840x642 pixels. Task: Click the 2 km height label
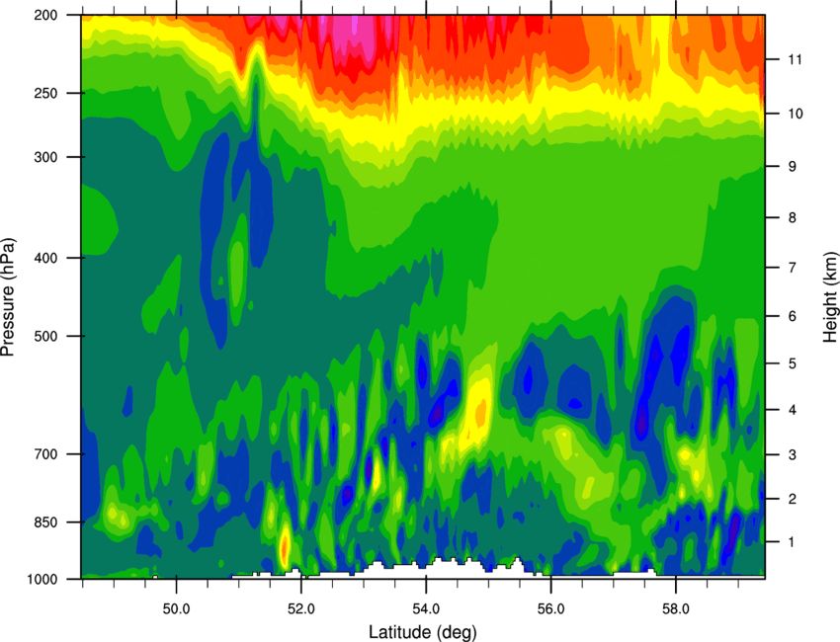793,499
